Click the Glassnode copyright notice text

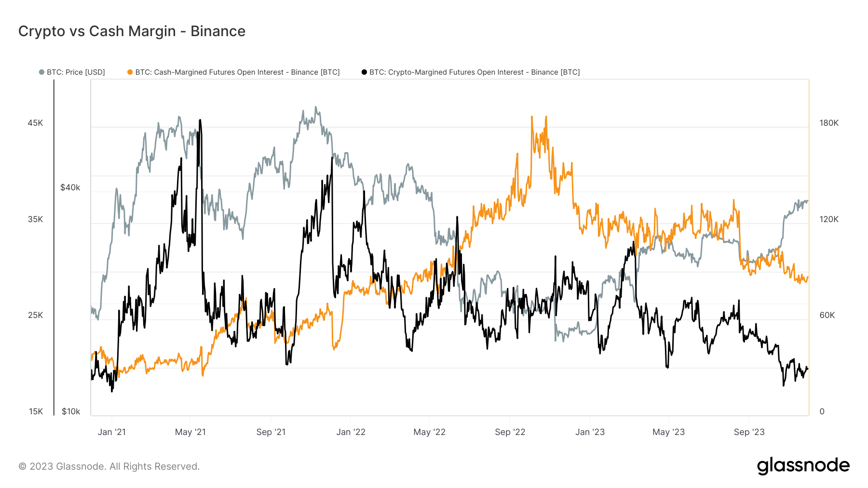coord(109,466)
